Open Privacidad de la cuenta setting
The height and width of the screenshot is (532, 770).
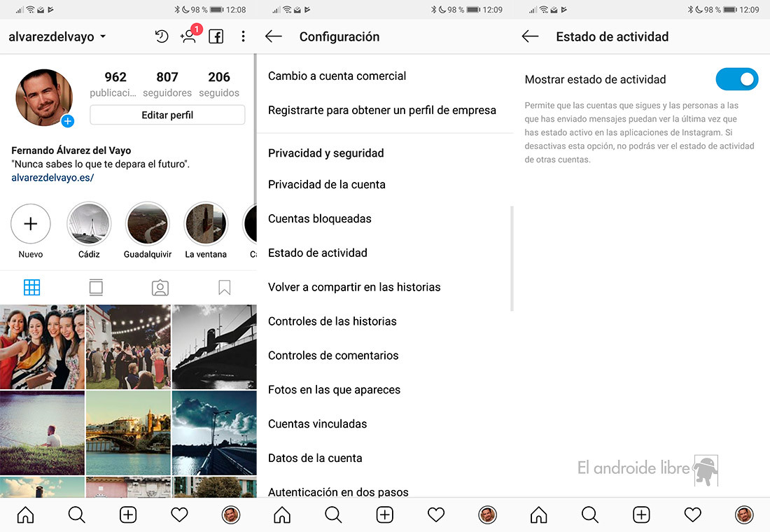coord(327,185)
